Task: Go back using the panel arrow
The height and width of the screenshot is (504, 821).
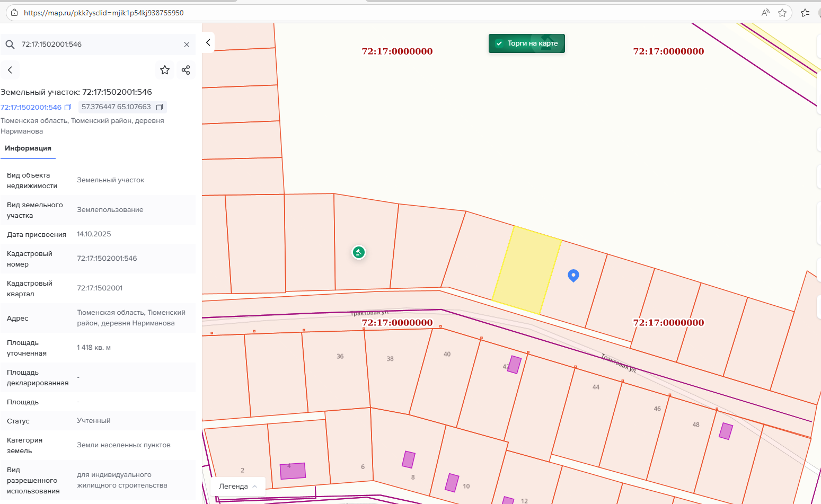Action: [x=10, y=70]
